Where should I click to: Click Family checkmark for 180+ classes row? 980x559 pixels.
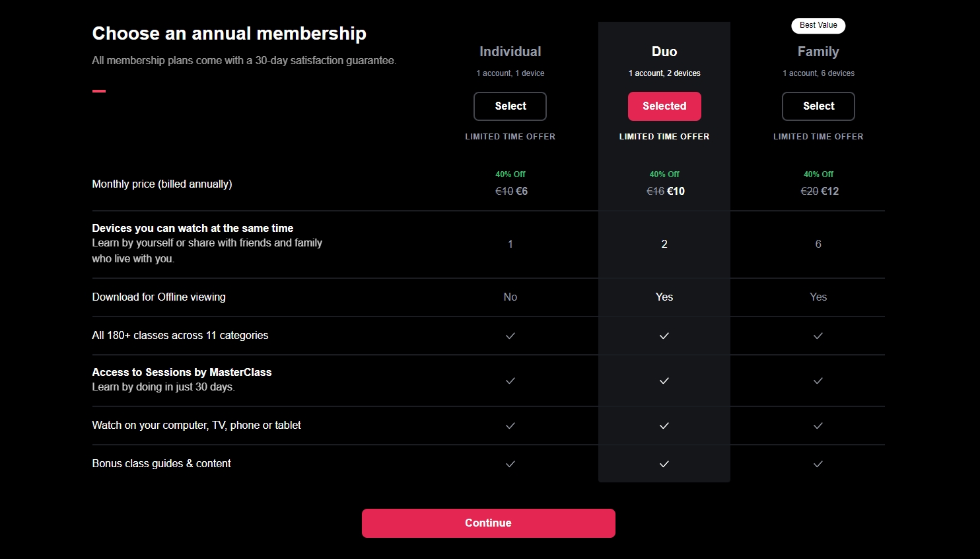pyautogui.click(x=818, y=336)
